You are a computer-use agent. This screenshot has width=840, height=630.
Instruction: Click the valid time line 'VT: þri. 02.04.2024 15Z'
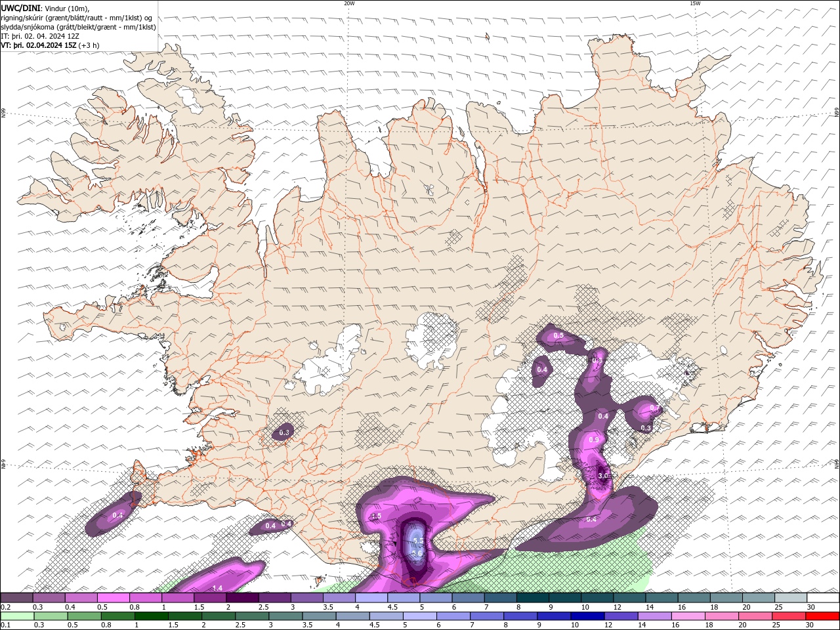(x=39, y=45)
